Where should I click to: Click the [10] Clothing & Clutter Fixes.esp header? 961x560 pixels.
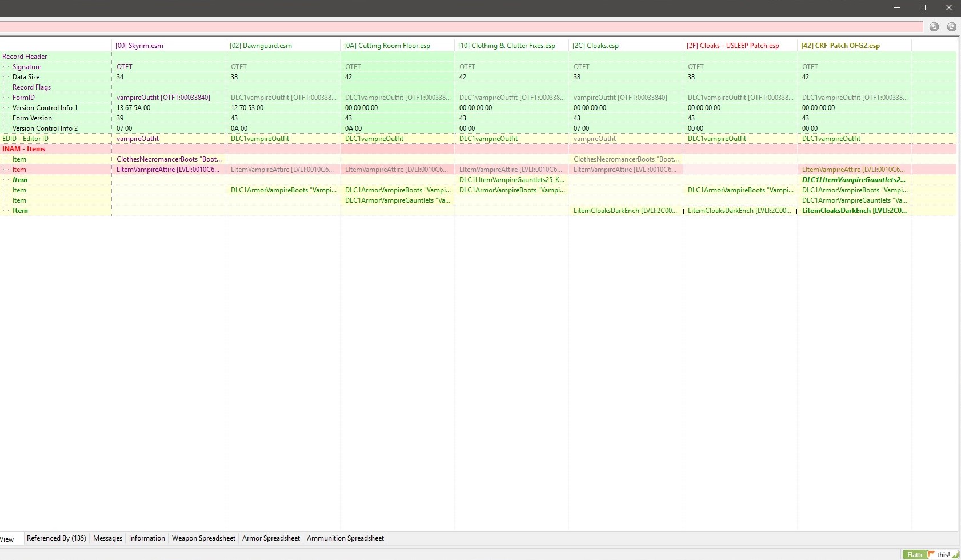click(511, 46)
